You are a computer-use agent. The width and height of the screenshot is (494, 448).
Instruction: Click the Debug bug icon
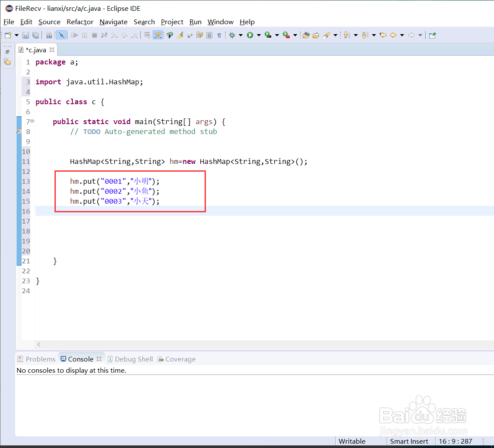pos(232,35)
